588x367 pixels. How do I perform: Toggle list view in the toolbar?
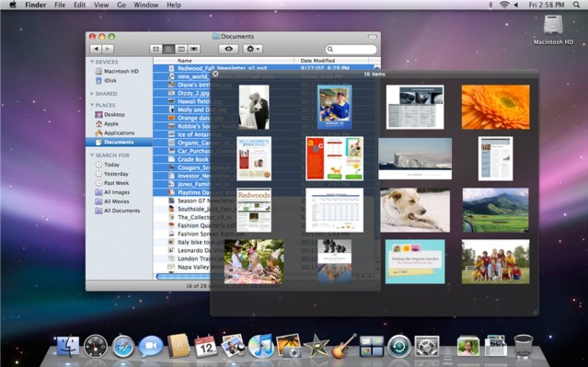169,49
